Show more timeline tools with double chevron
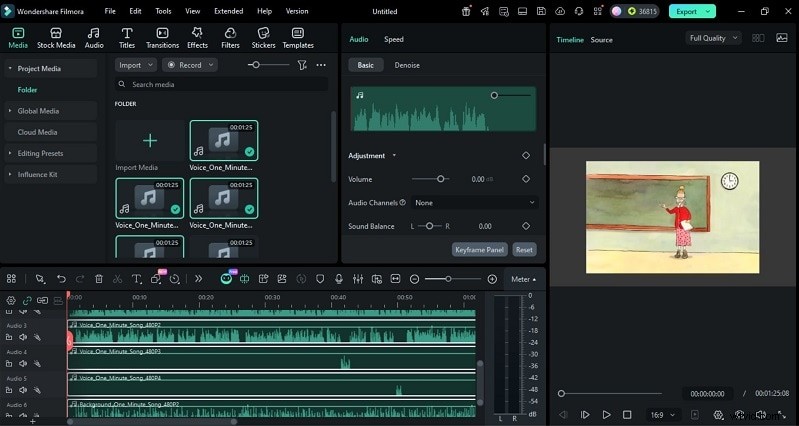Viewport: 799px width, 426px height. click(x=198, y=279)
